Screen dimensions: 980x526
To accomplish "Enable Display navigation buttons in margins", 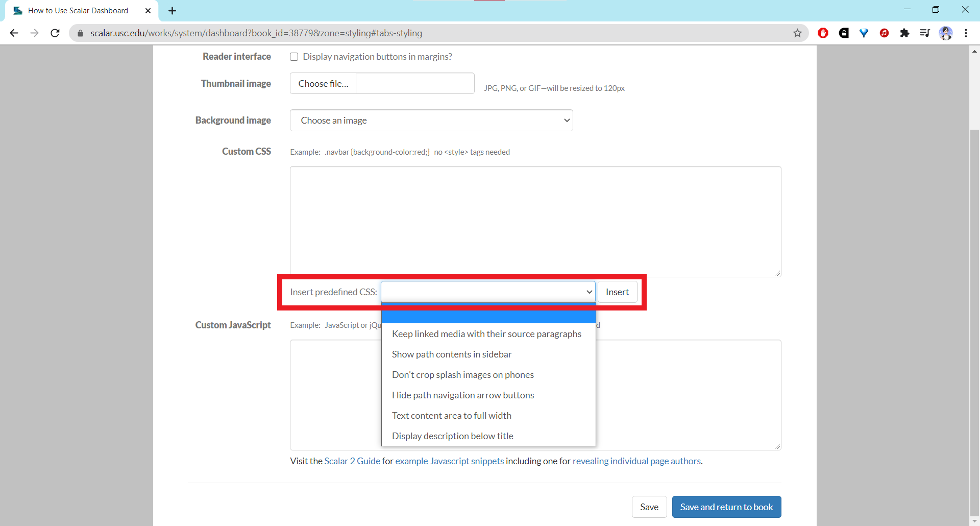I will 294,57.
